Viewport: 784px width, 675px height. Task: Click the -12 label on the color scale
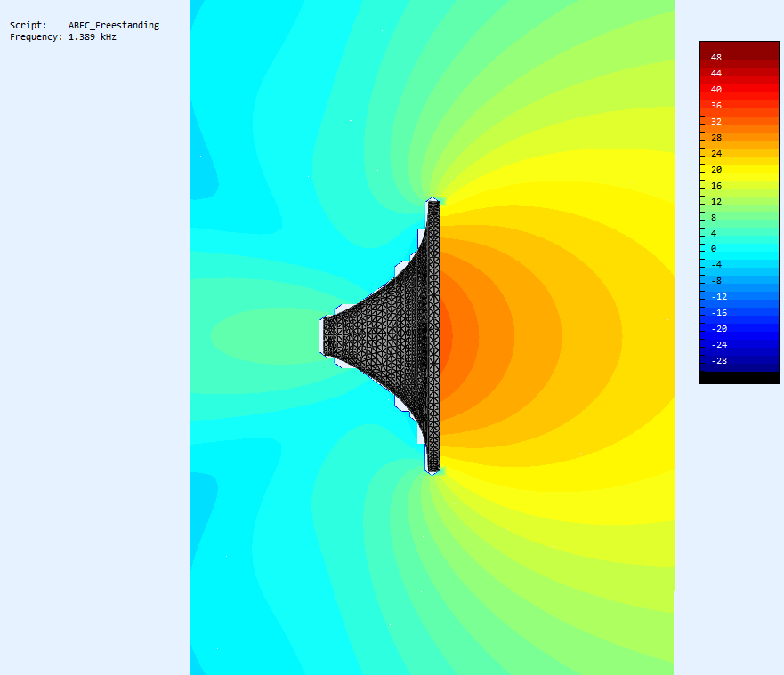[x=719, y=297]
